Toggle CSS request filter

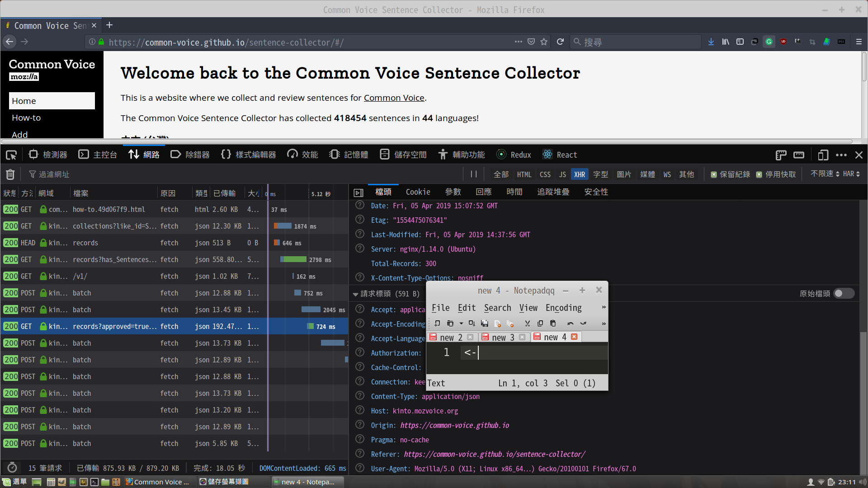545,174
